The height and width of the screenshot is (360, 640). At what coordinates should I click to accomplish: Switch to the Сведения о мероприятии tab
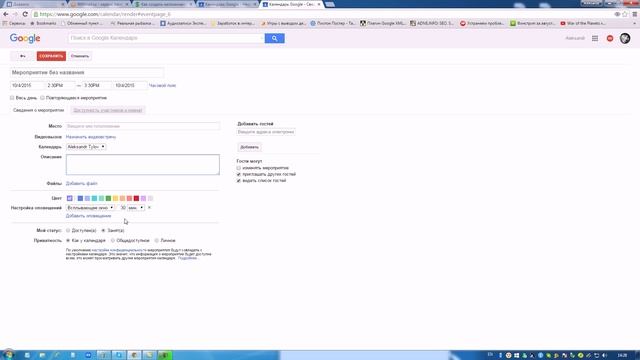(x=38, y=110)
